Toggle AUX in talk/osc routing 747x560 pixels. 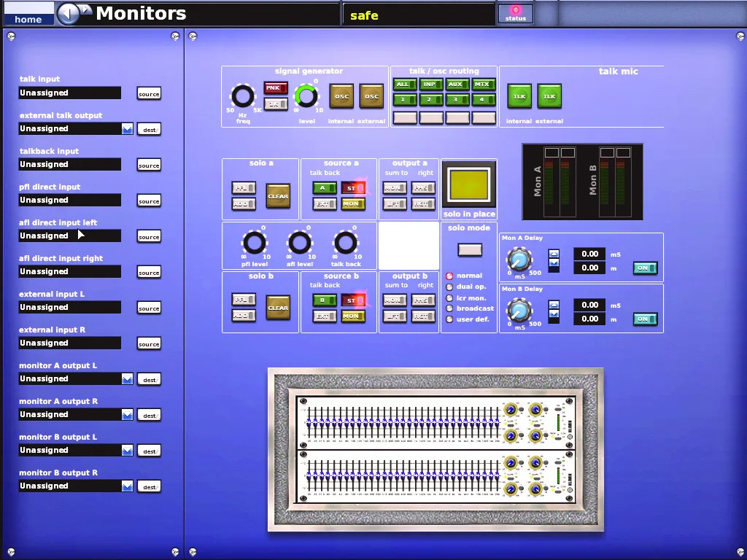[x=457, y=85]
